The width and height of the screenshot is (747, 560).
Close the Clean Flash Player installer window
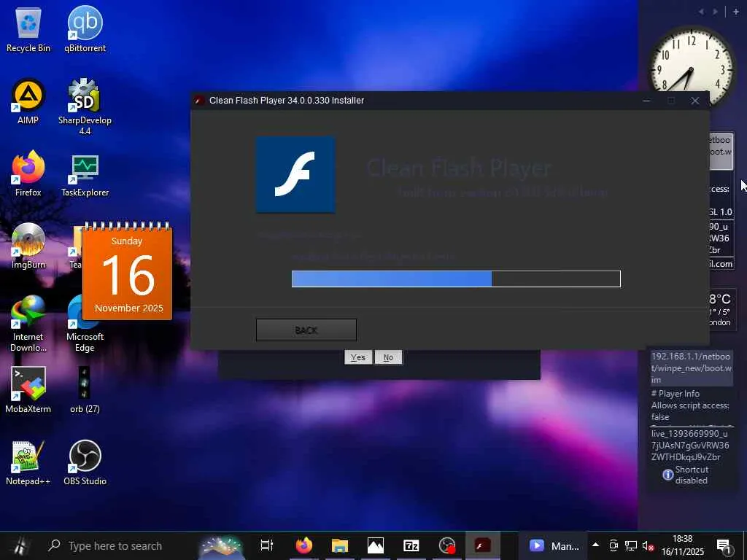click(695, 101)
